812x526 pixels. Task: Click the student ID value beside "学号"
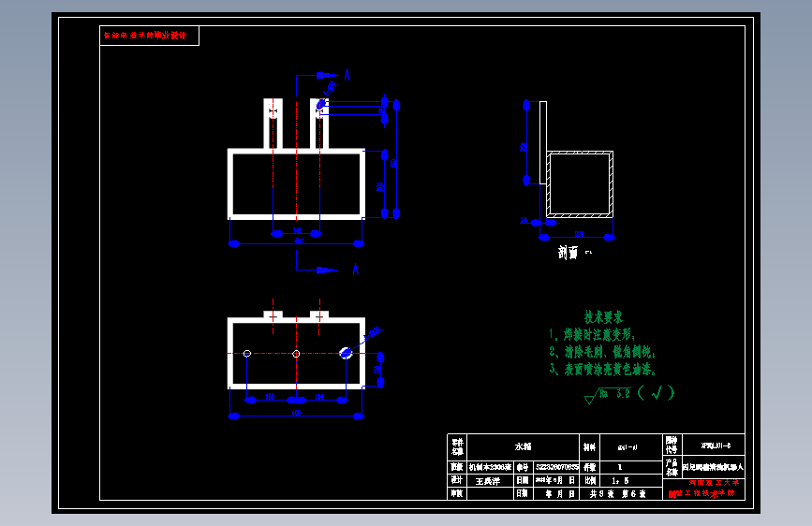[x=556, y=467]
